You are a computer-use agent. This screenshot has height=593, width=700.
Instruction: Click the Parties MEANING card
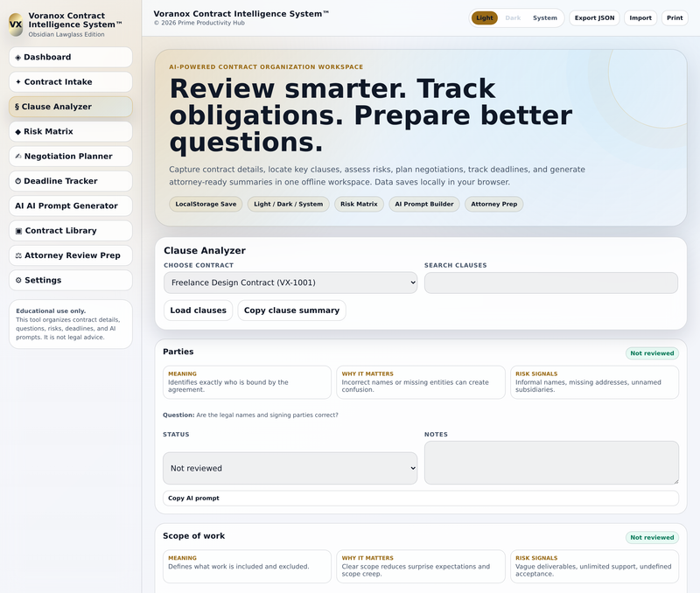(248, 382)
